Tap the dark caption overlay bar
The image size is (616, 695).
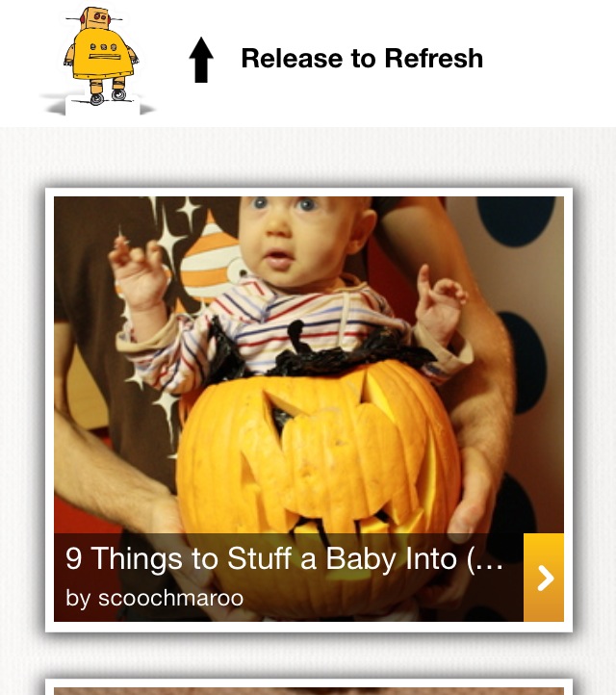(289, 578)
